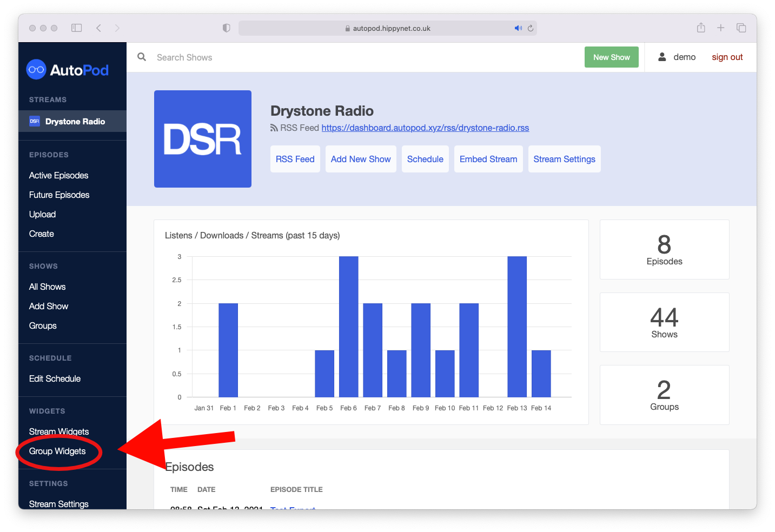Viewport: 775px width, 532px height.
Task: Click the 'Drystone Radio' page heading
Action: tap(322, 111)
